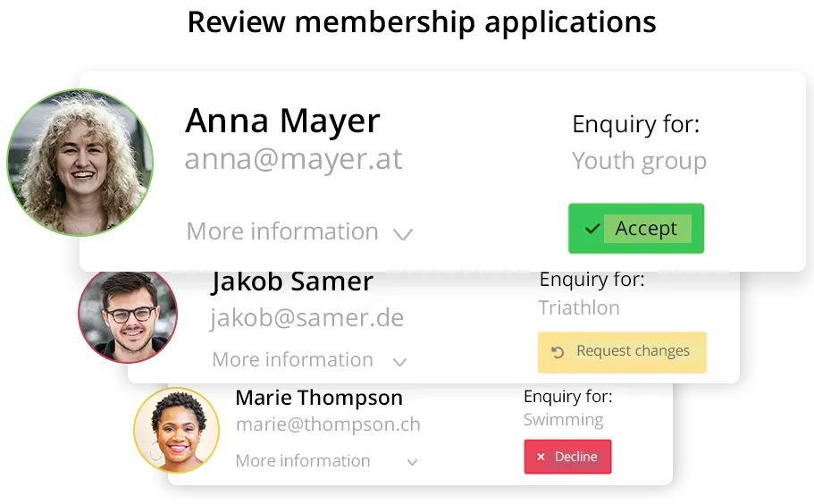
Task: Click the undo arrow icon on Request changes
Action: 558,352
